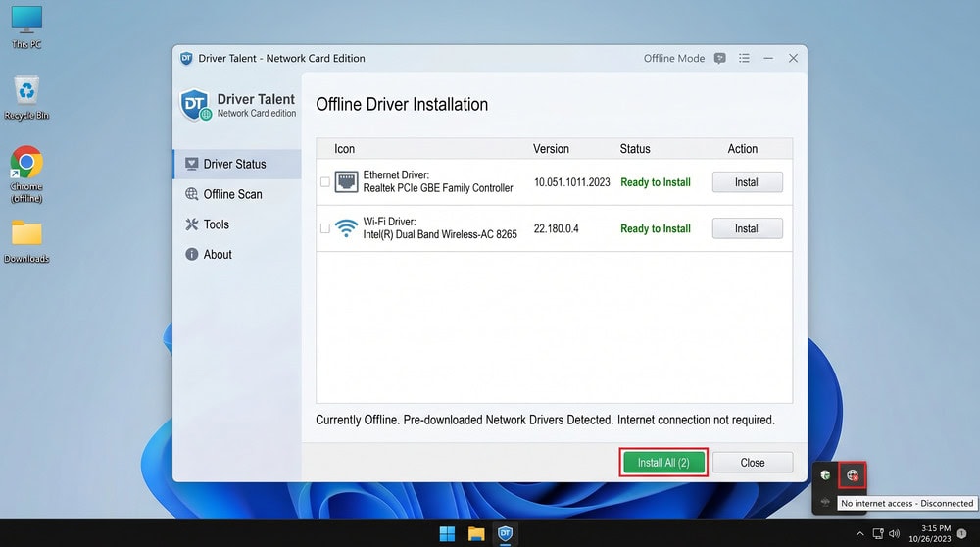Click Wi-Fi row Ready to Install status
This screenshot has width=980, height=547.
click(x=655, y=228)
